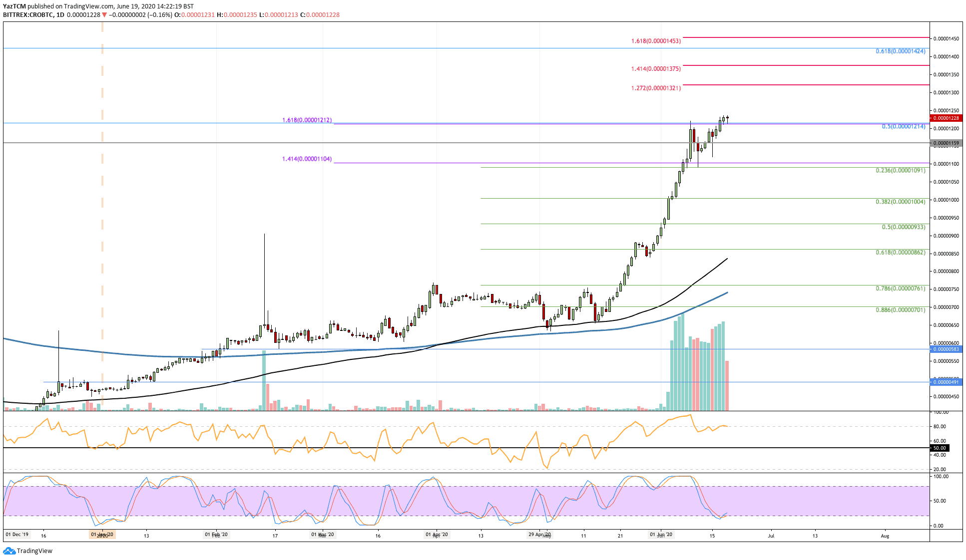The width and height of the screenshot is (966, 560).
Task: Click the current price tag 0.00001228
Action: [946, 118]
